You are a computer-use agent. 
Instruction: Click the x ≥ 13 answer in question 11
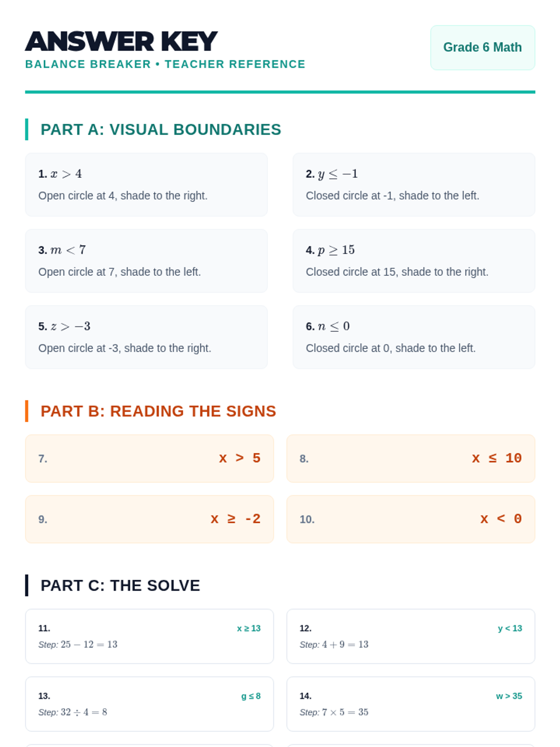(x=249, y=628)
